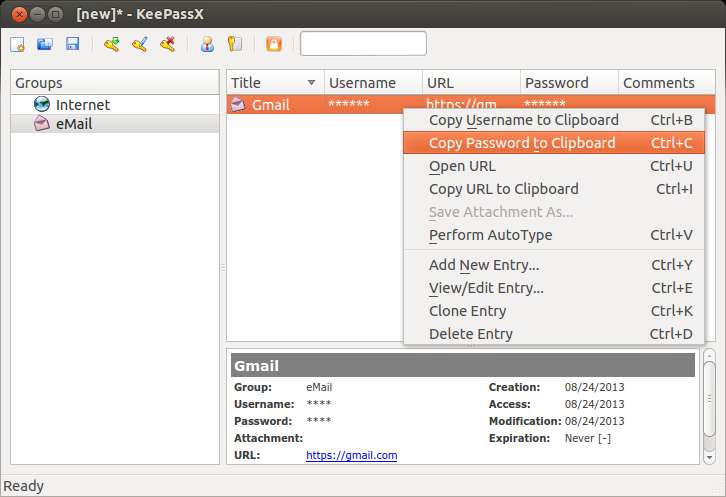Click the details pane scrollbar down arrow
The height and width of the screenshot is (497, 726).
coord(709,457)
